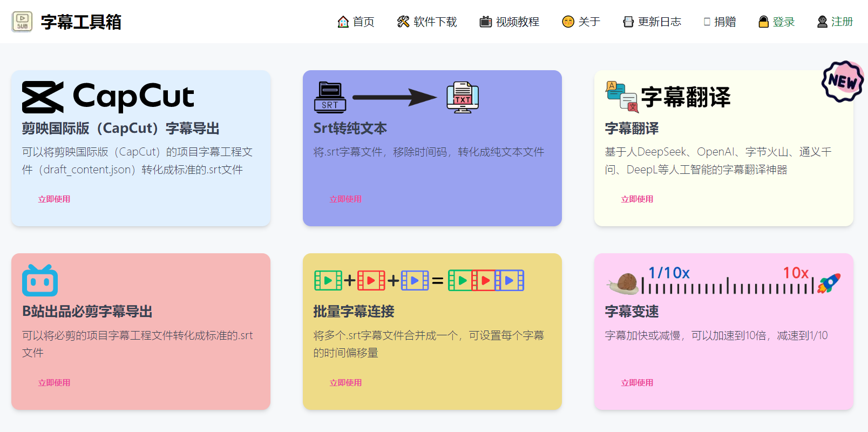Click the NEW badge sticker
868x432 pixels.
(x=842, y=82)
